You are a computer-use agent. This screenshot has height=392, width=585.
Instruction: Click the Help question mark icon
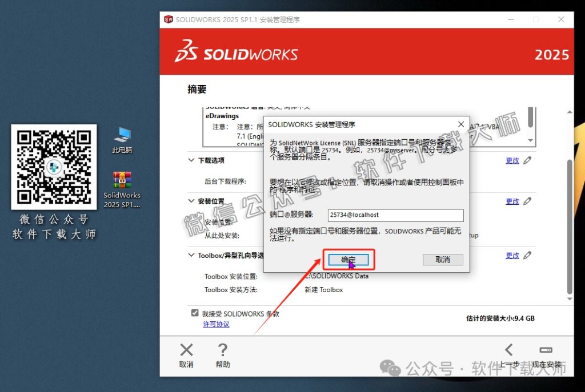pyautogui.click(x=223, y=349)
